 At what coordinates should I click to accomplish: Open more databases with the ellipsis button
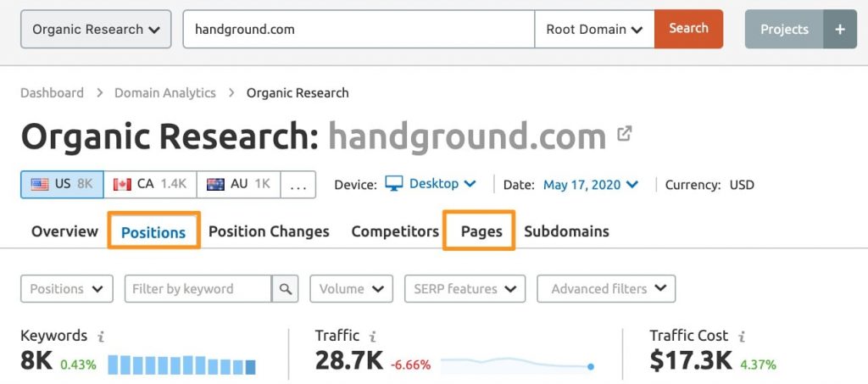pyautogui.click(x=298, y=184)
